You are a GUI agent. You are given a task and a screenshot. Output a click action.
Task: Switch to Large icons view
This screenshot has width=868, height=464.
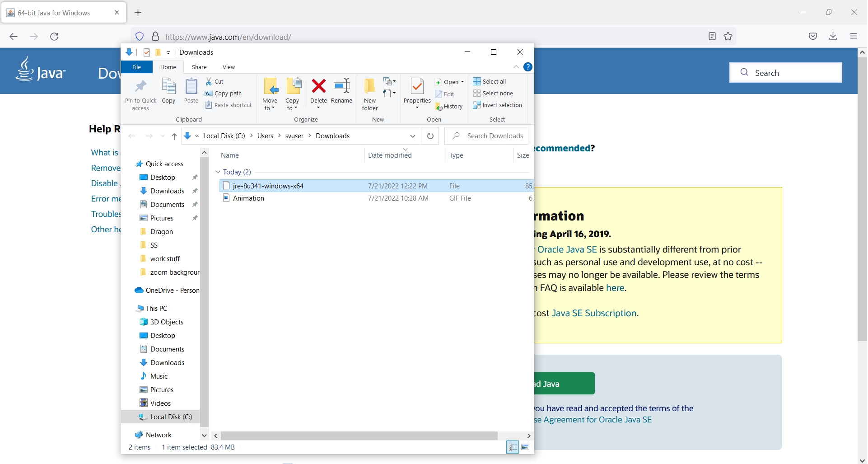[x=525, y=447]
